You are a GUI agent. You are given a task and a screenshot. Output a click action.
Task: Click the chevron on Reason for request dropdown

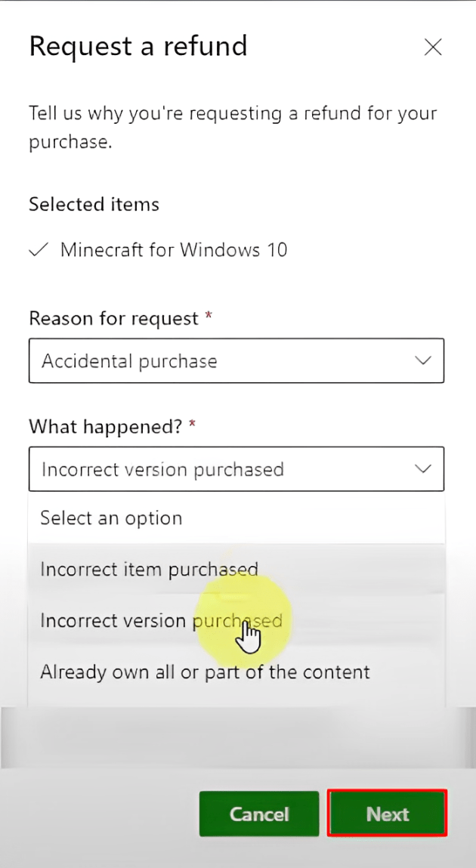pos(423,360)
